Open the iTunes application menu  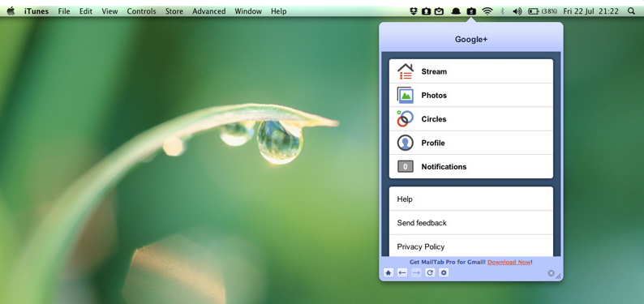click(x=36, y=11)
